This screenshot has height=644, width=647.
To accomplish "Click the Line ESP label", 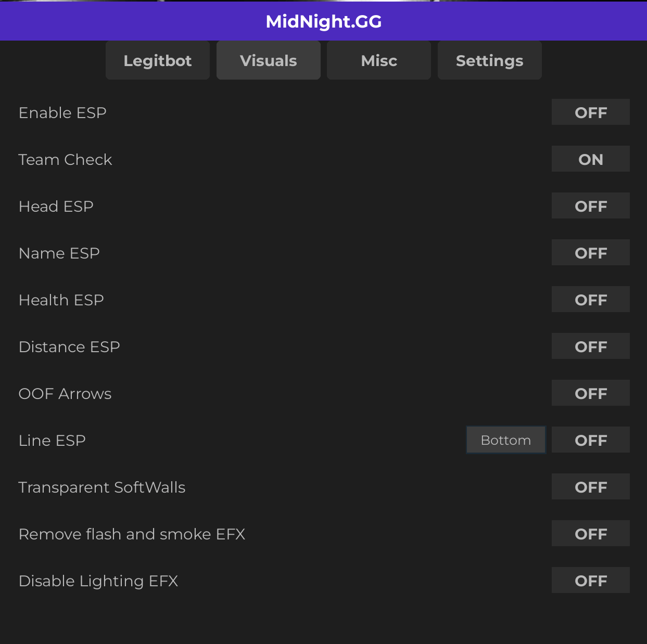I will point(52,440).
